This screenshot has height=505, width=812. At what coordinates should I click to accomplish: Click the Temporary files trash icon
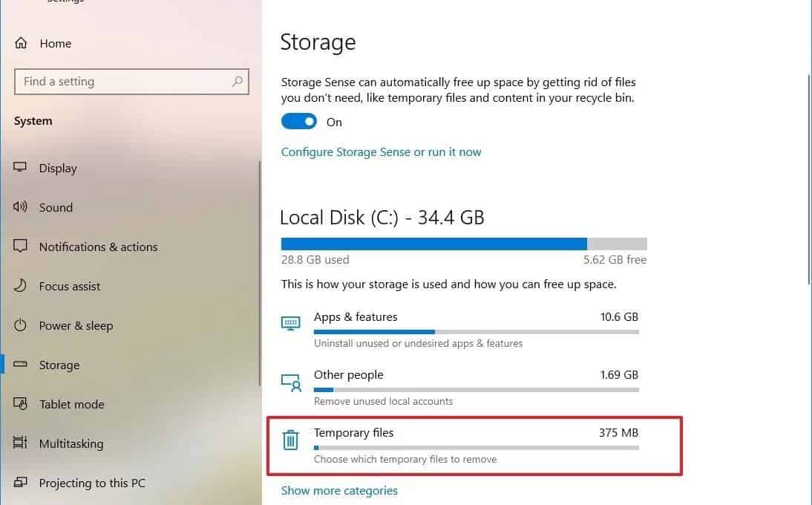click(x=290, y=440)
